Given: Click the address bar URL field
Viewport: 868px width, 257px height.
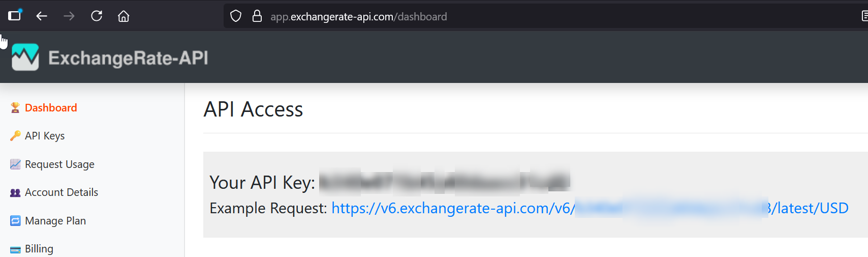Looking at the screenshot, I should coord(539,16).
